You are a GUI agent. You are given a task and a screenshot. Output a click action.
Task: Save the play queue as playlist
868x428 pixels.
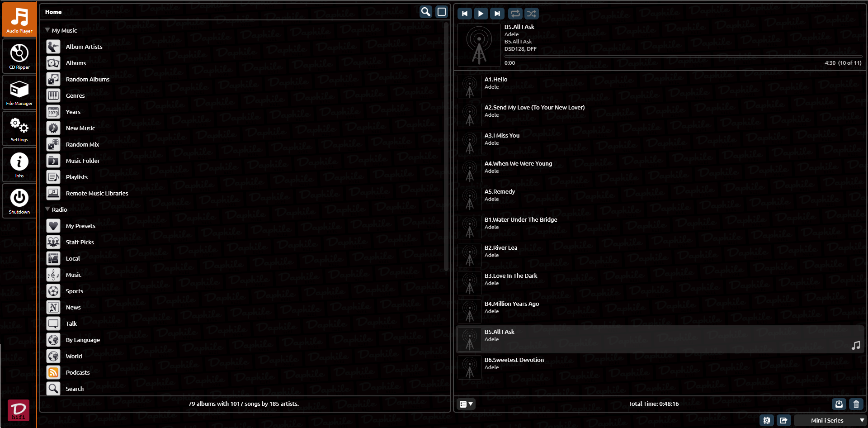click(839, 404)
